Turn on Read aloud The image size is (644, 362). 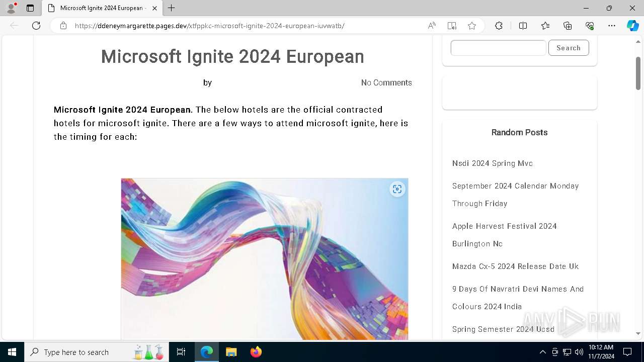tap(432, 26)
